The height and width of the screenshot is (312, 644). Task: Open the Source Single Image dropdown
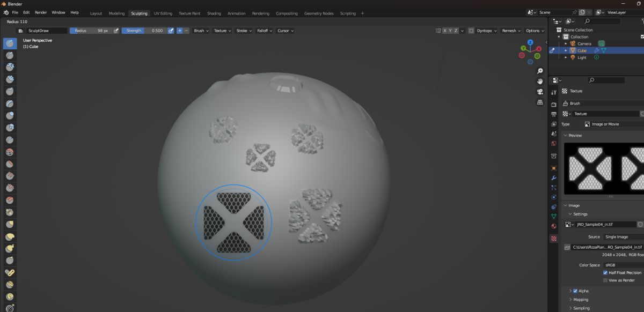click(623, 236)
